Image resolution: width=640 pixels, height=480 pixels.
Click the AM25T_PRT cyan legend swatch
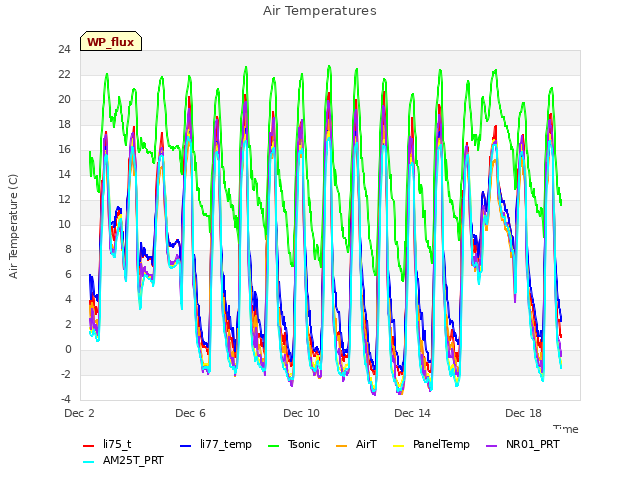[89, 462]
